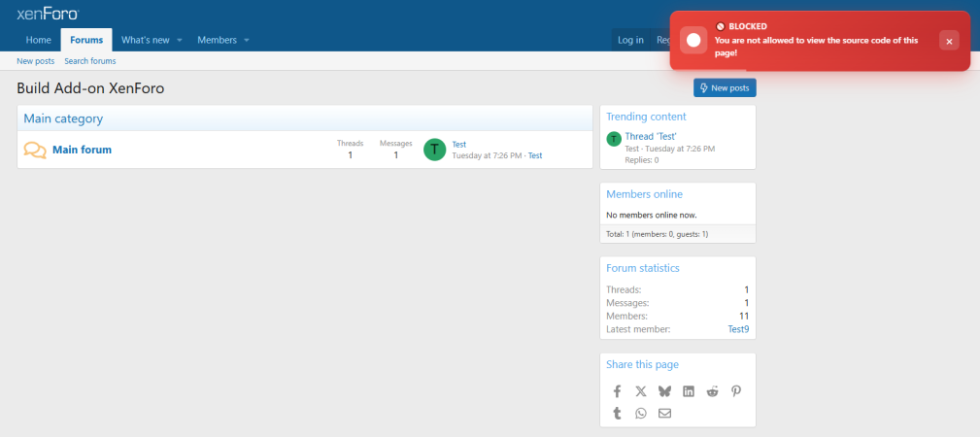980x437 pixels.
Task: Share page on Facebook
Action: tap(617, 391)
